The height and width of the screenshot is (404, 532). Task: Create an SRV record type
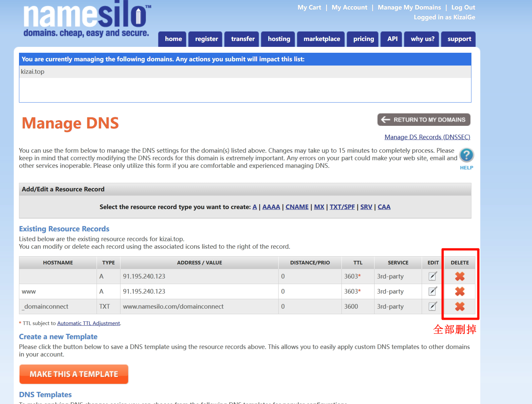click(x=366, y=207)
